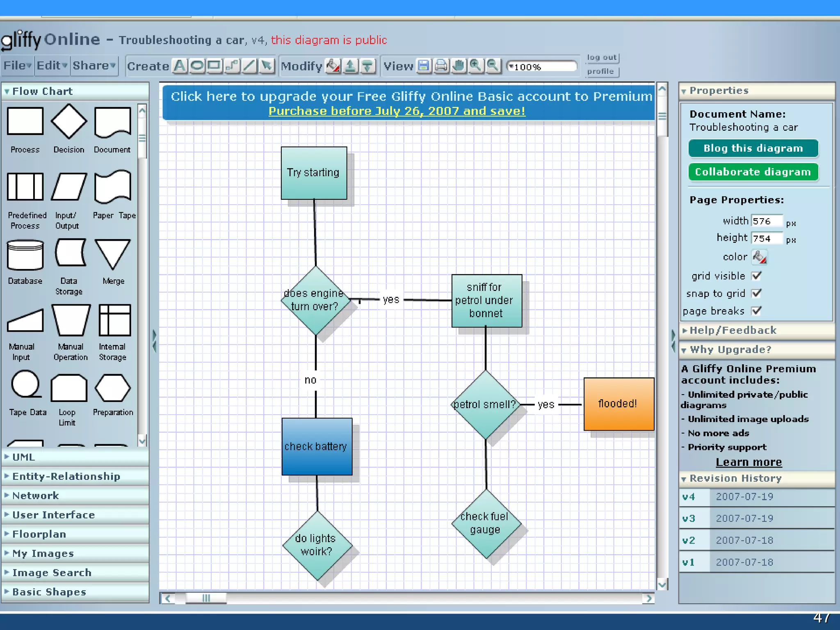Toggle the page breaks checkbox
The image size is (840, 630).
point(757,310)
